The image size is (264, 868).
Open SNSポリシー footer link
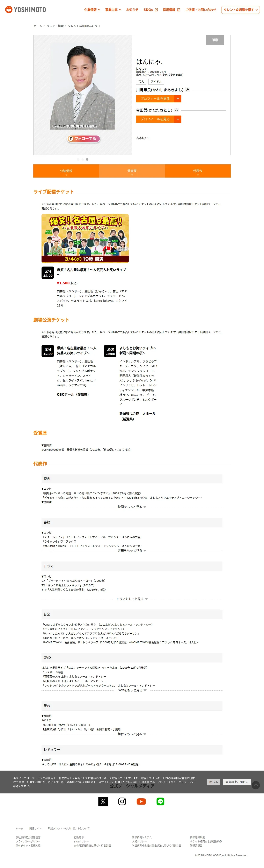coord(81,841)
